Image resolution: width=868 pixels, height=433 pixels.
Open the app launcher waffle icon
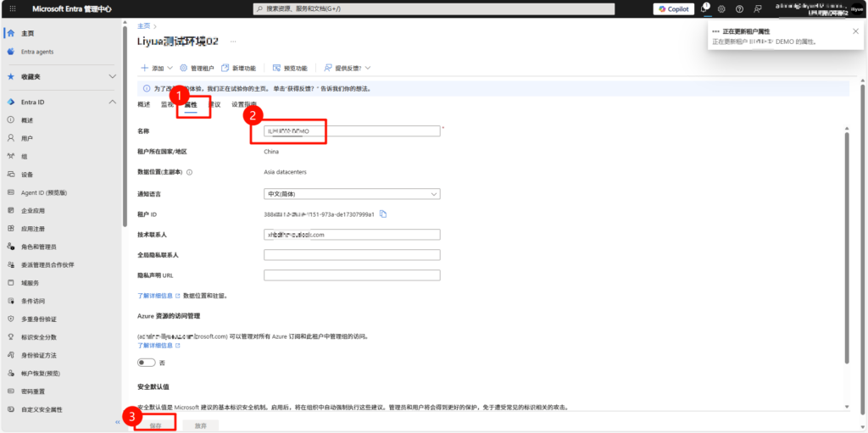[14, 8]
